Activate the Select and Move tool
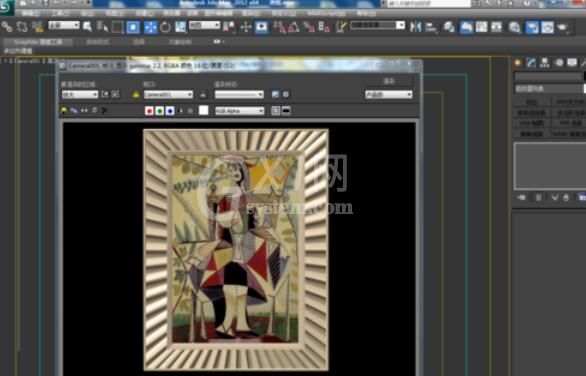Image resolution: width=586 pixels, height=376 pixels. click(x=151, y=27)
